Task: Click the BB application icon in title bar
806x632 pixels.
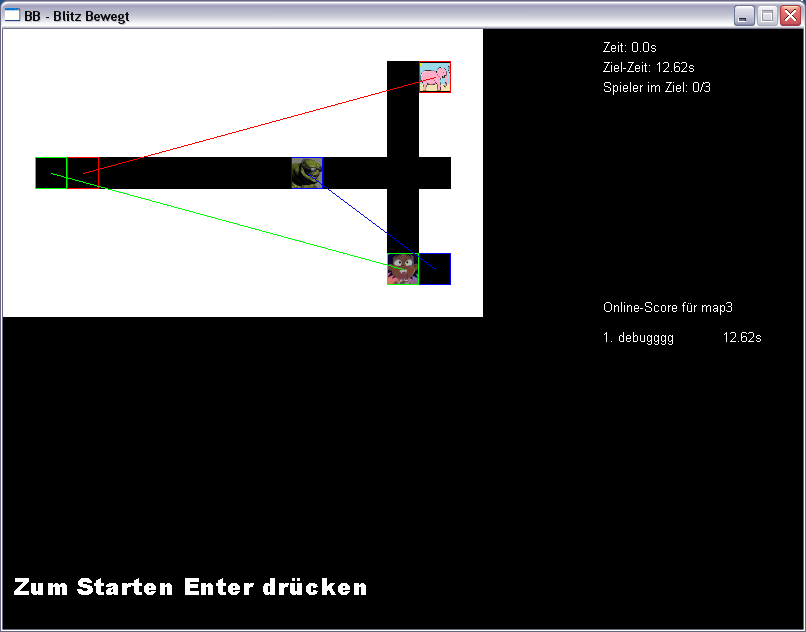Action: pyautogui.click(x=13, y=15)
